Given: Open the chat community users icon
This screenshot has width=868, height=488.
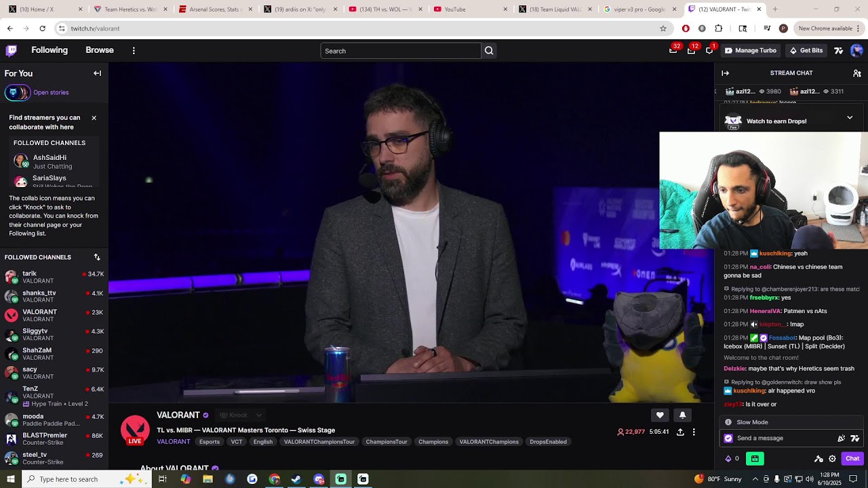Looking at the screenshot, I should pyautogui.click(x=857, y=73).
